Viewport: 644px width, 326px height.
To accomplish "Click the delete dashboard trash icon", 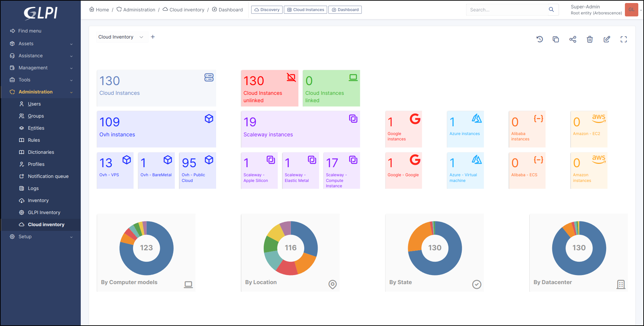I will coord(590,39).
